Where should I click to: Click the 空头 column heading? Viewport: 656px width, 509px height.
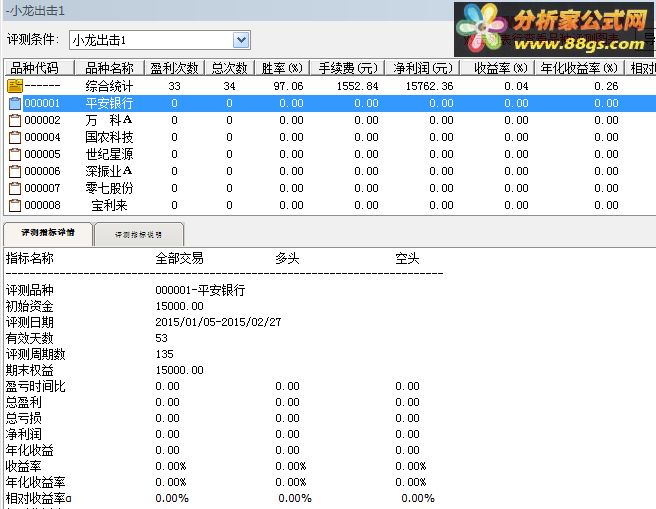click(x=407, y=258)
